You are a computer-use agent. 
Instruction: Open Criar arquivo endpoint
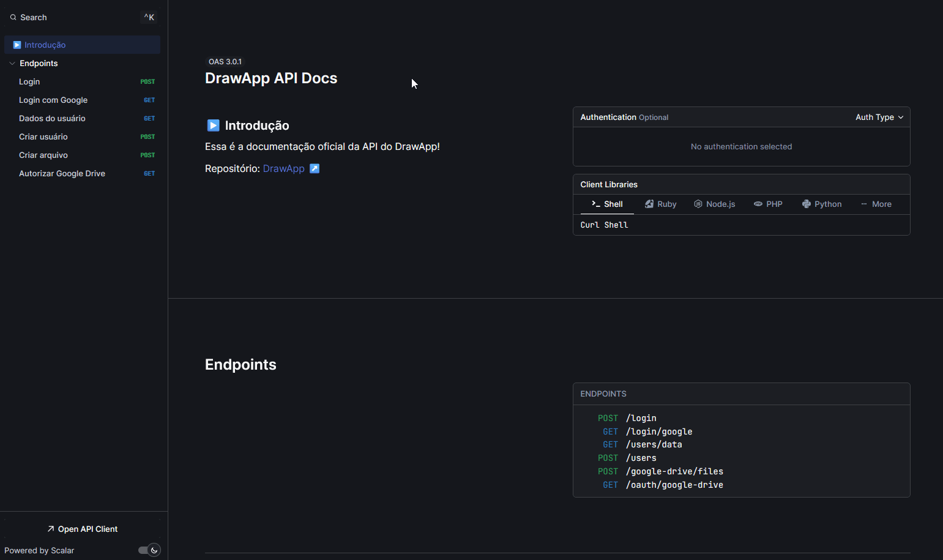coord(82,155)
